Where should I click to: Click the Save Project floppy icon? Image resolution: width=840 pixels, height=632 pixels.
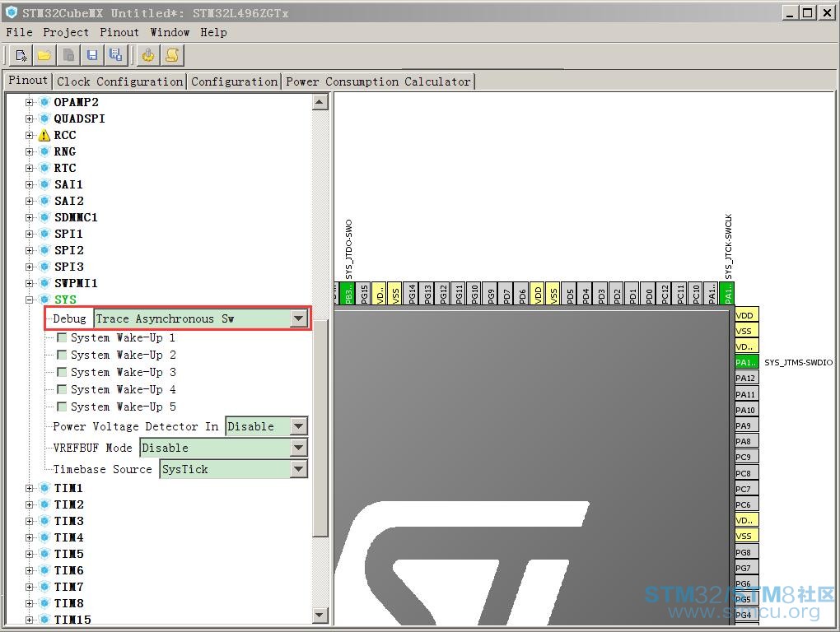(92, 55)
